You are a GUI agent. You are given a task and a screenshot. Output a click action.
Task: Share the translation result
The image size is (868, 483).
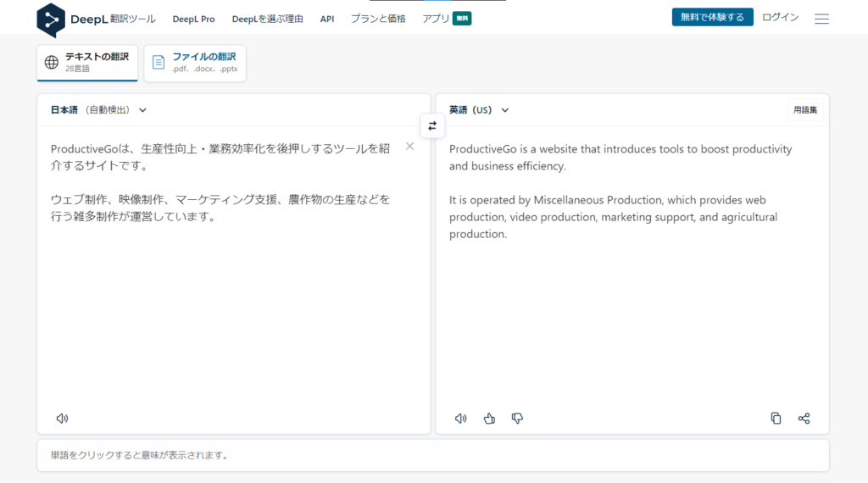pyautogui.click(x=804, y=418)
